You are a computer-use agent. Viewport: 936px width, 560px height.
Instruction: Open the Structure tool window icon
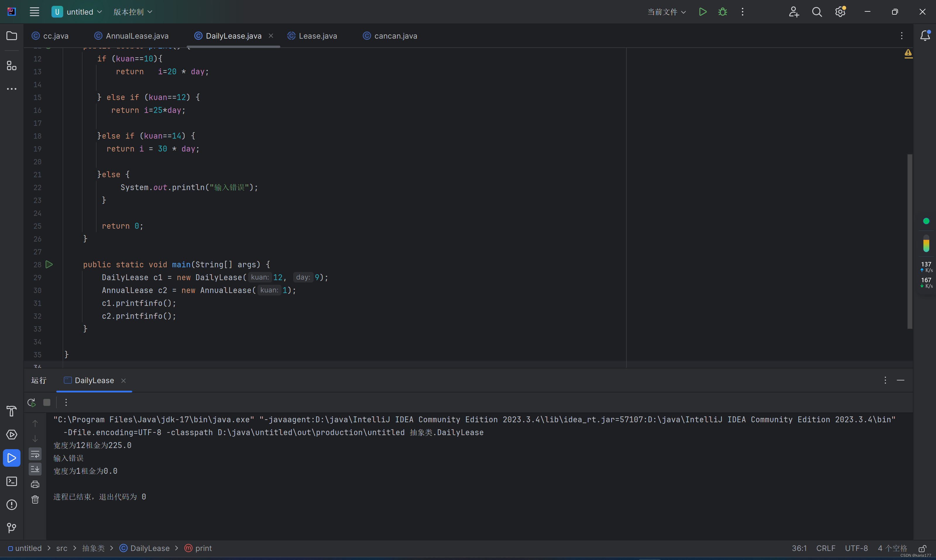pos(12,66)
